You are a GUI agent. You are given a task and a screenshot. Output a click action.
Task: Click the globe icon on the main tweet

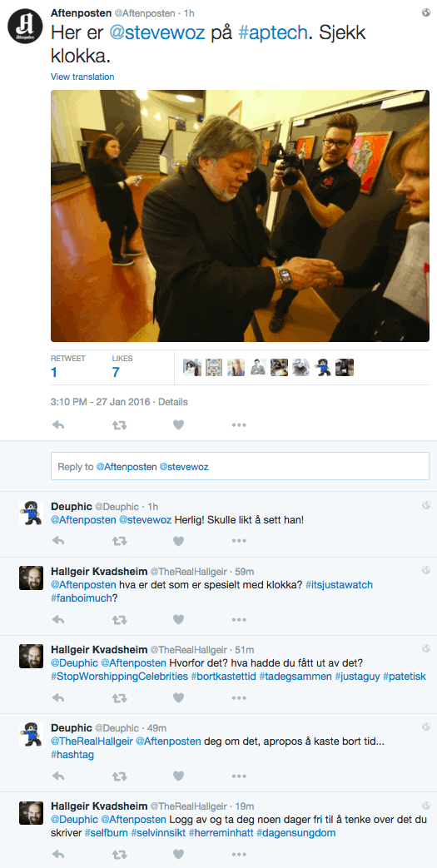click(426, 12)
